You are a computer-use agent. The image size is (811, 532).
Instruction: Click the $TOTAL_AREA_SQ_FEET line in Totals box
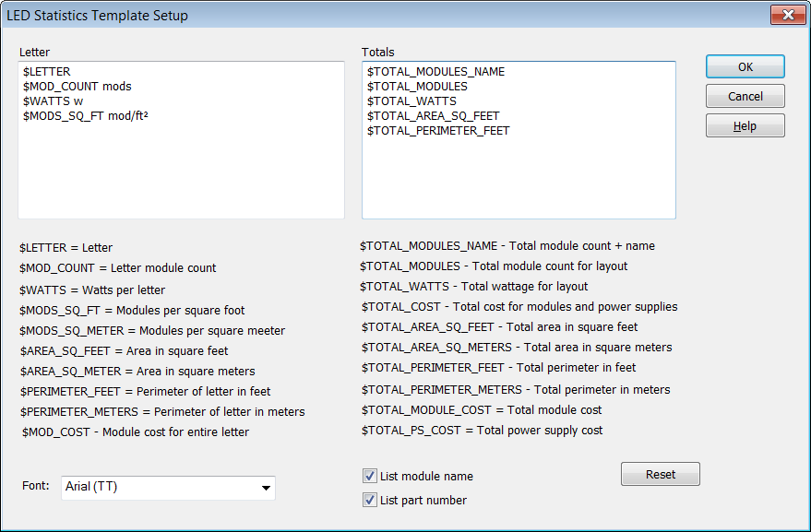point(433,115)
